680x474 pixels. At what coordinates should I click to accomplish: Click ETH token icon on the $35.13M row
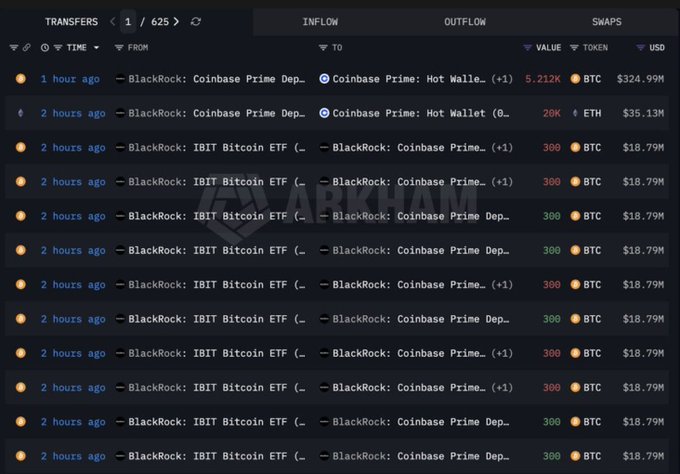575,113
